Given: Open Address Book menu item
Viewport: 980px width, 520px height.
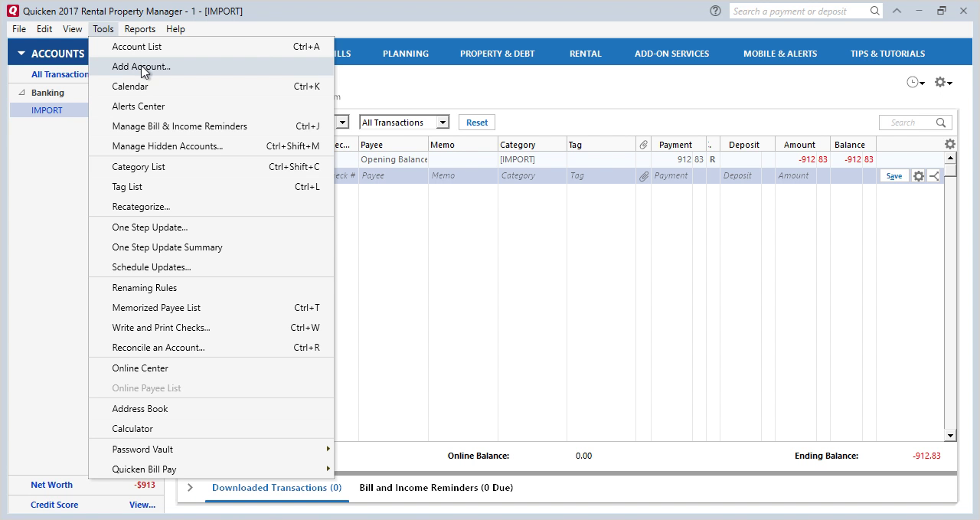Looking at the screenshot, I should click(211, 409).
